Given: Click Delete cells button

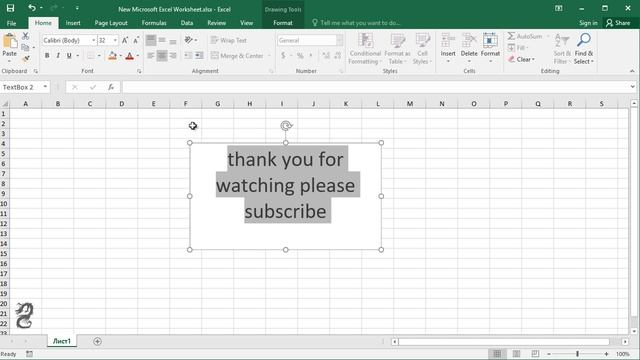Looking at the screenshot, I should (x=469, y=49).
